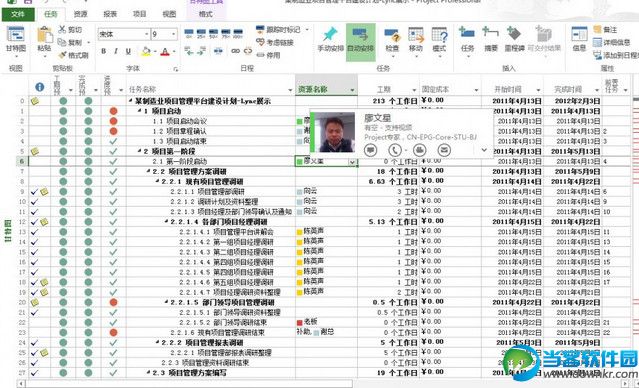Screen dimensions: 639x388
Task: Switch to Manually Schedule (手动安排)
Action: [331, 40]
